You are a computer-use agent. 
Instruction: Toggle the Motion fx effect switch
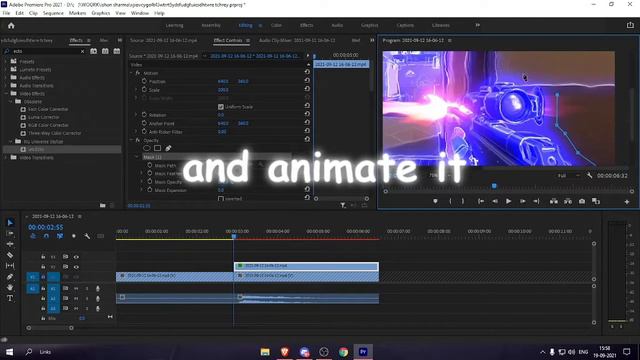tap(138, 73)
